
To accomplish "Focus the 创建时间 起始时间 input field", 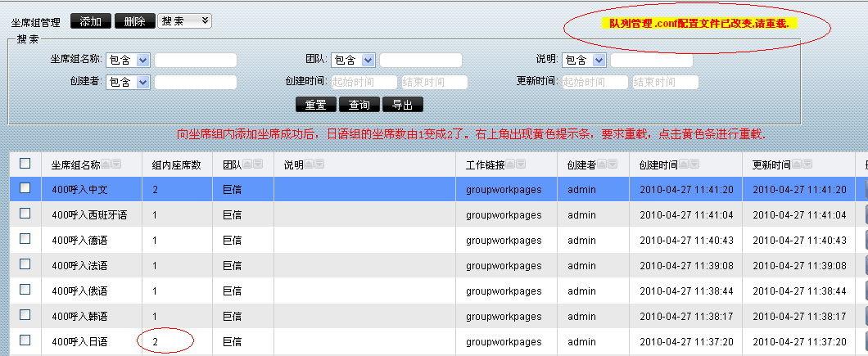I will click(364, 82).
